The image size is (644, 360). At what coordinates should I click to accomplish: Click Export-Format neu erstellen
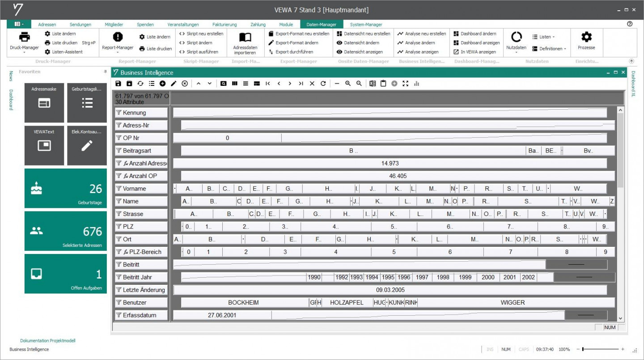point(299,34)
